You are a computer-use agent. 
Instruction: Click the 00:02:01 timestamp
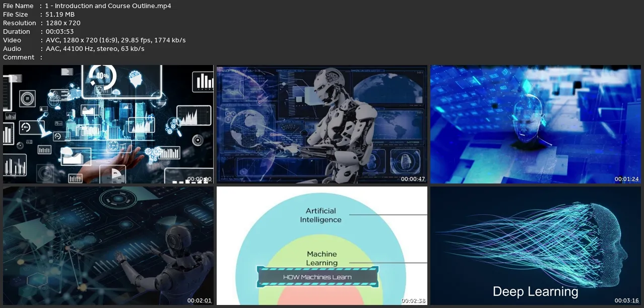pyautogui.click(x=200, y=301)
